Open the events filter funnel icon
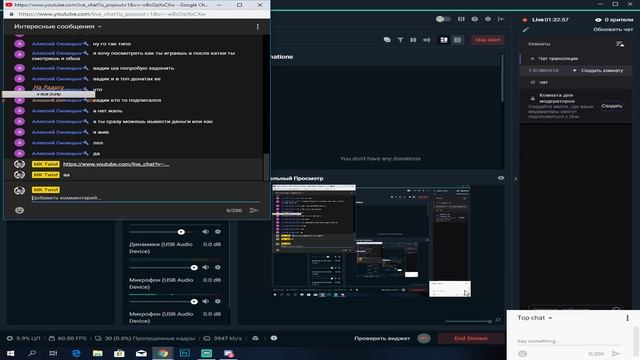The image size is (640, 360). click(x=400, y=40)
